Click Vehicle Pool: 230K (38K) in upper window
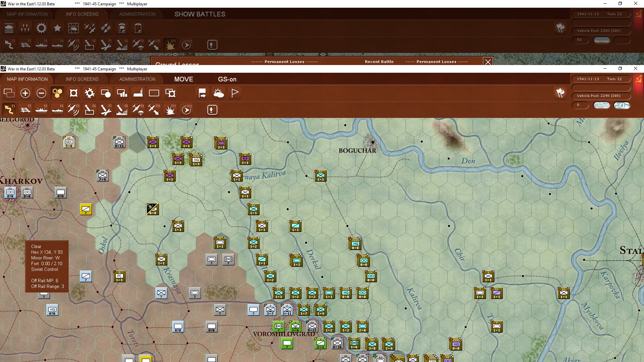This screenshot has height=362, width=644. click(601, 31)
